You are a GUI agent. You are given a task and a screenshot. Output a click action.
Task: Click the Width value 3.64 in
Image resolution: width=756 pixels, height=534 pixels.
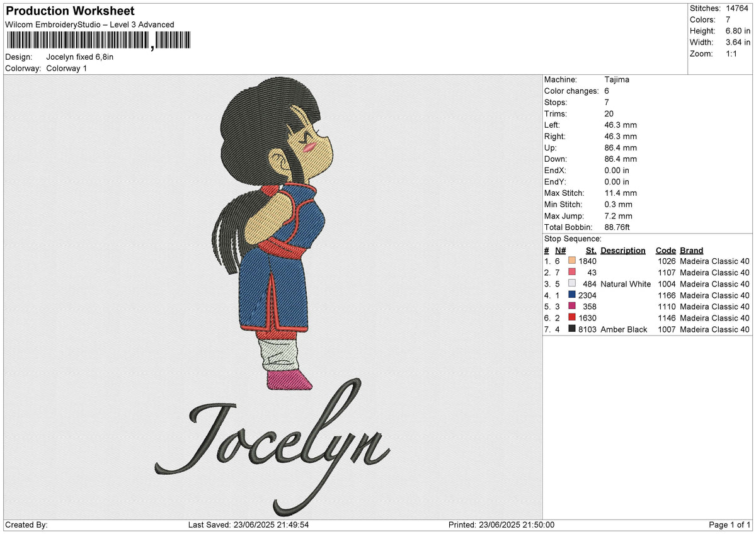pos(738,42)
